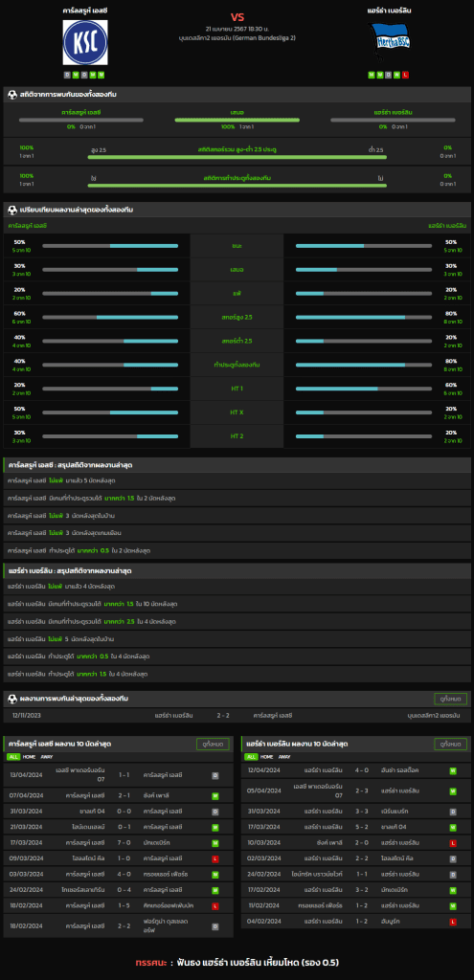Click D badge on Hertha 02/03/2024 match
The width and height of the screenshot is (474, 980).
[453, 857]
